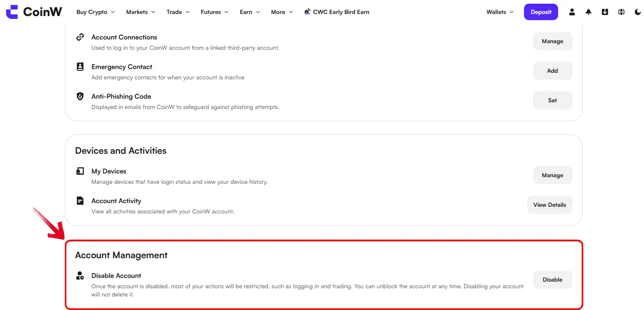Toggle dark mode moon icon

coord(638,12)
